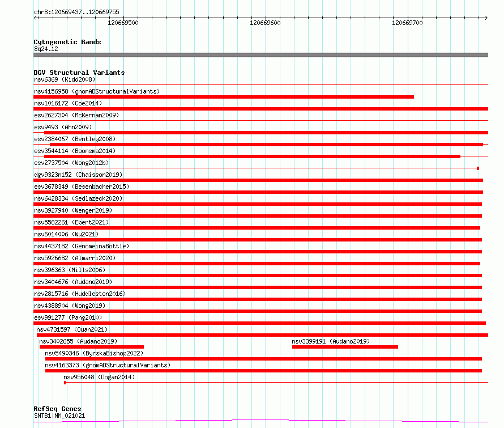Click ruler position 120669500

tap(123, 23)
